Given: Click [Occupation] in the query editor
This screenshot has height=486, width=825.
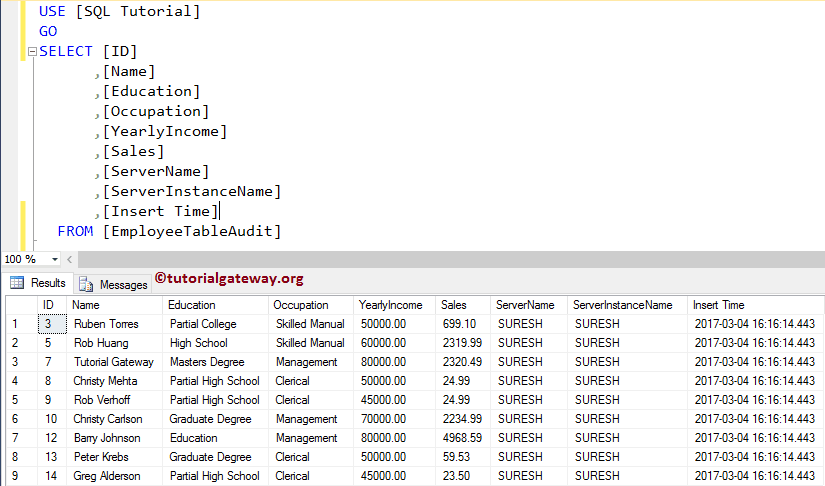Looking at the screenshot, I should click(156, 112).
